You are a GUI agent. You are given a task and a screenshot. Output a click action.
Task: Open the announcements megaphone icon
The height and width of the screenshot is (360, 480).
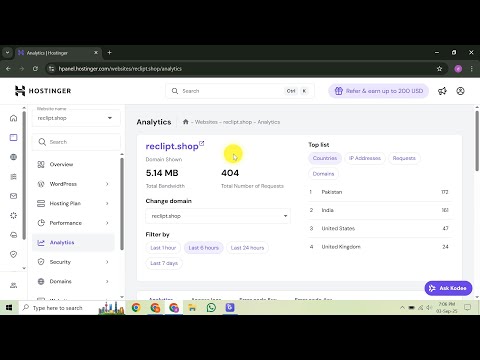442,91
